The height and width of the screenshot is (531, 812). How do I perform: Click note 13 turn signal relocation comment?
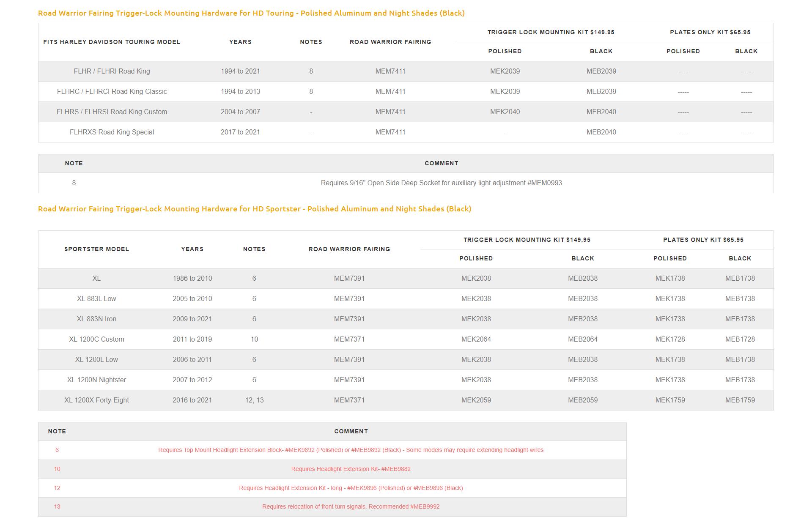(x=351, y=507)
